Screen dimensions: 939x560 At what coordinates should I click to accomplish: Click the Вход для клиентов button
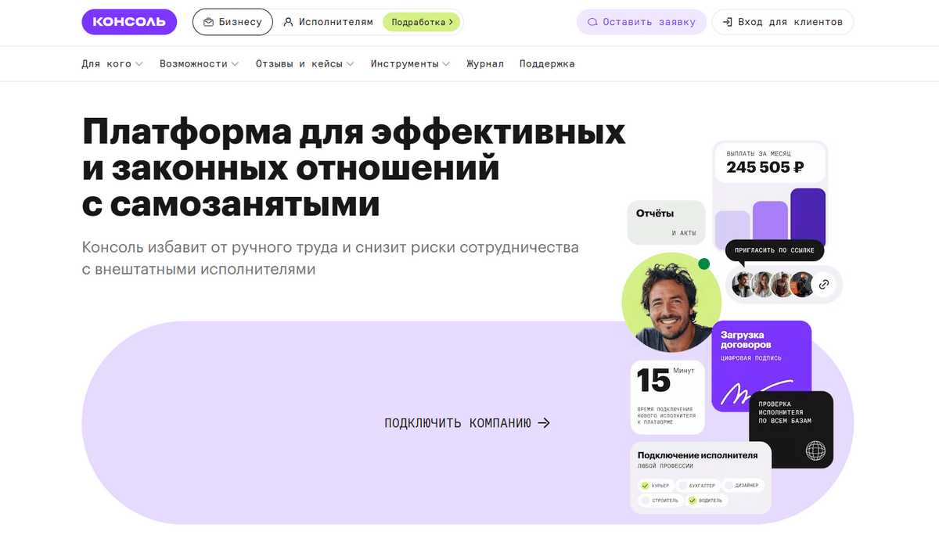click(782, 22)
